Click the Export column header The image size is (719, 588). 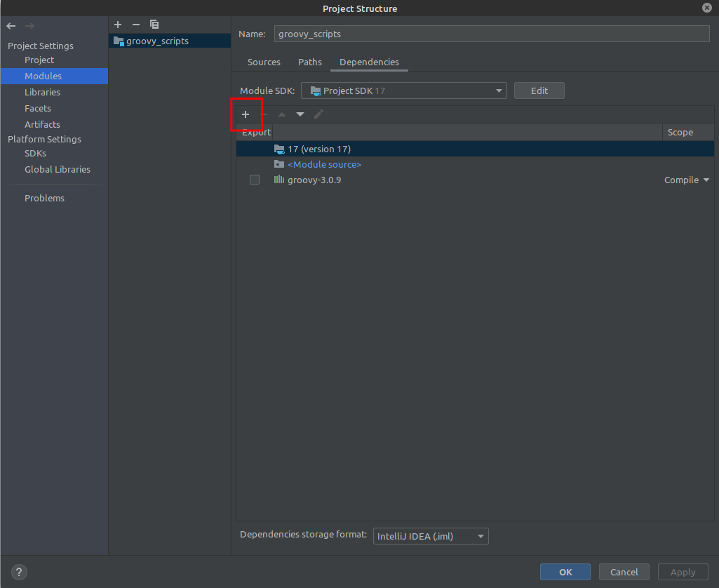click(255, 132)
